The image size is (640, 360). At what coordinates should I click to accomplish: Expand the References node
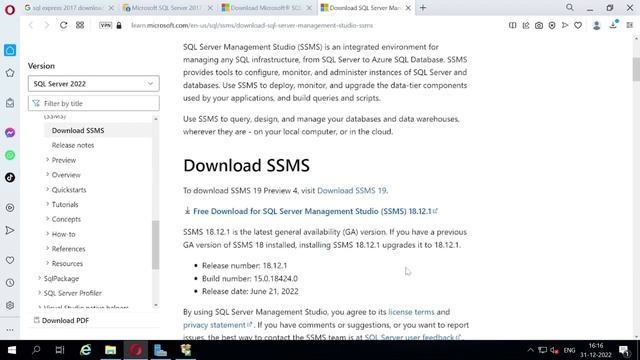click(x=47, y=249)
